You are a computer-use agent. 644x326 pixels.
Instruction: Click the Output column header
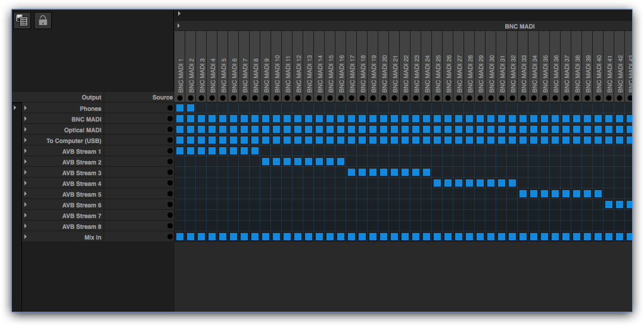tap(92, 97)
